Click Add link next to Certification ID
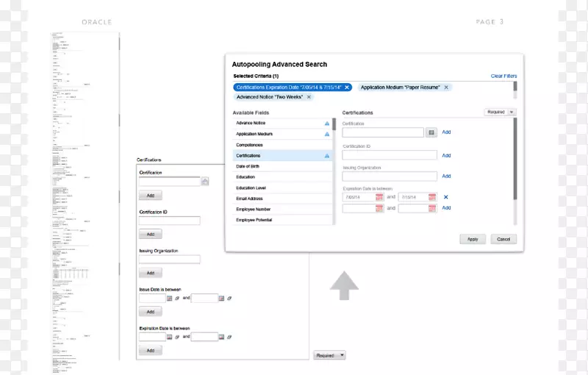 [x=446, y=155]
